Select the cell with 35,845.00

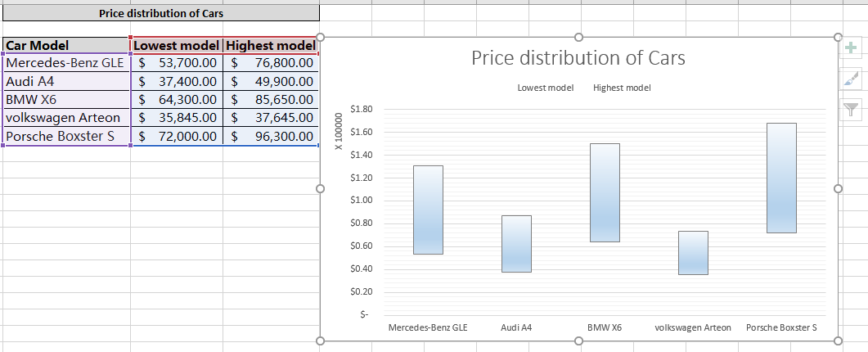coord(177,118)
